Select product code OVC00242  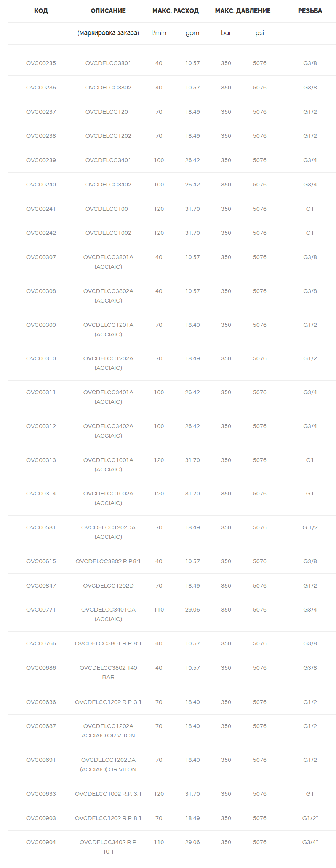(x=41, y=233)
